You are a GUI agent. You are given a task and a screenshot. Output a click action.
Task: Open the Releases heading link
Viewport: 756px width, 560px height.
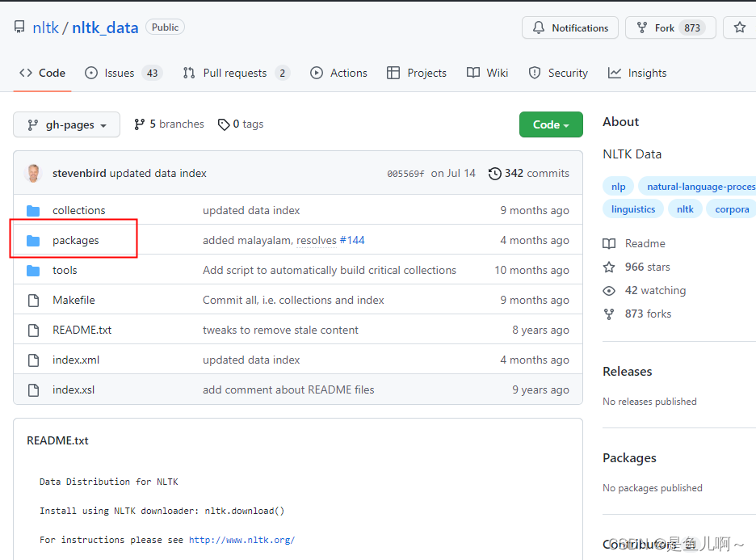point(628,372)
